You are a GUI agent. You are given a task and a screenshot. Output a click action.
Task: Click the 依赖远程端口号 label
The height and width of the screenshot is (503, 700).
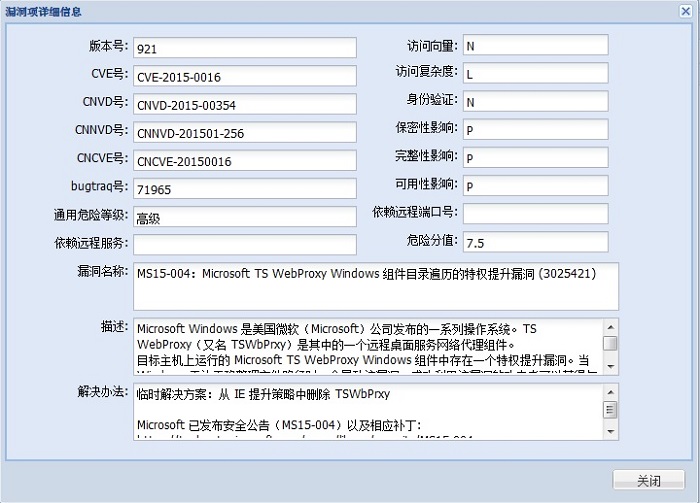(415, 212)
